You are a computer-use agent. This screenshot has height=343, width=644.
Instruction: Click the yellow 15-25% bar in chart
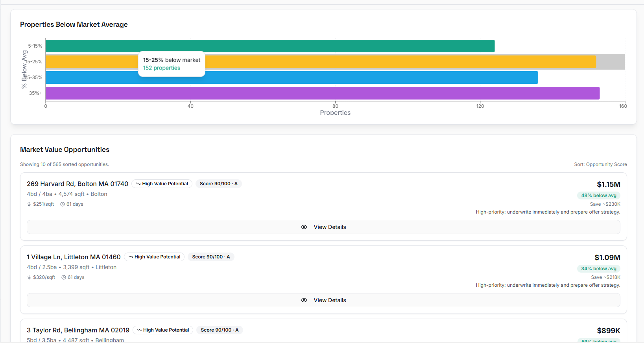pos(321,62)
